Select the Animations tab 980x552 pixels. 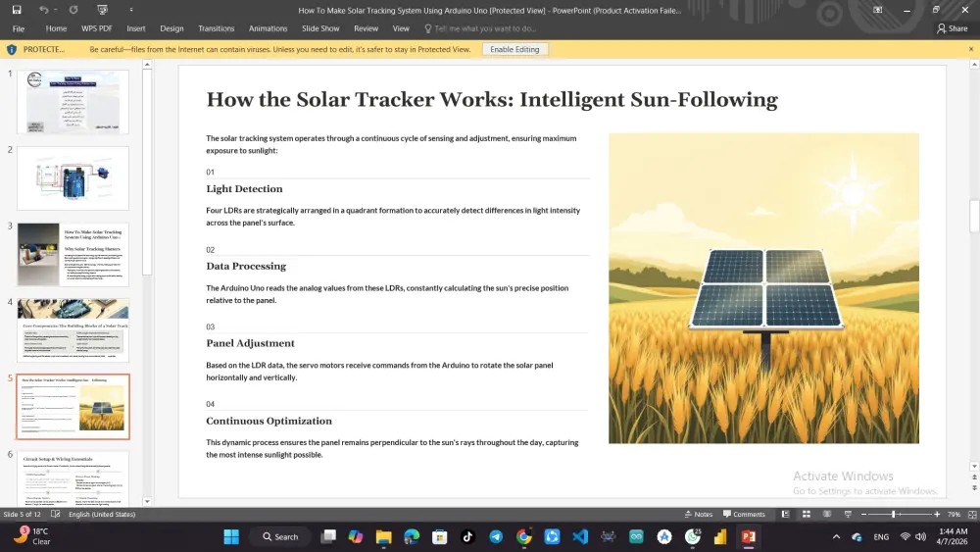269,28
